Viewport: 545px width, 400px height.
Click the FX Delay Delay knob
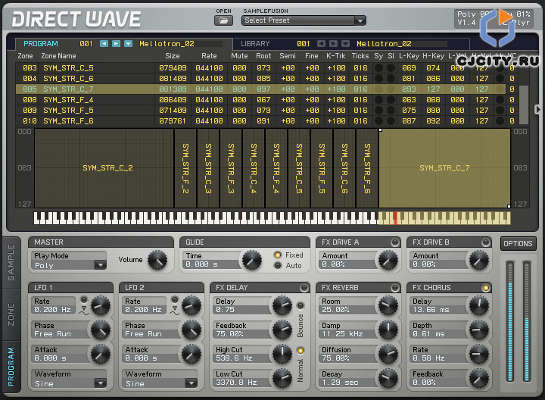tap(282, 305)
